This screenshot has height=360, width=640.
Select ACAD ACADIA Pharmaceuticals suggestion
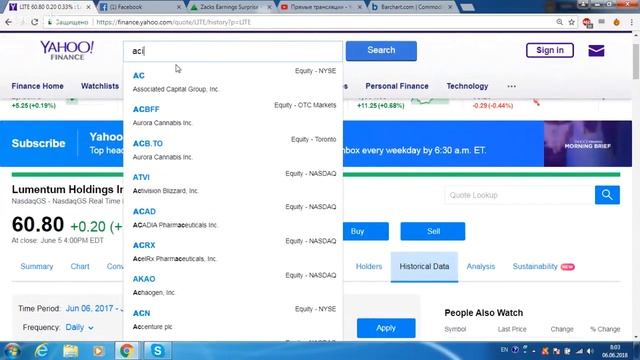(x=233, y=218)
